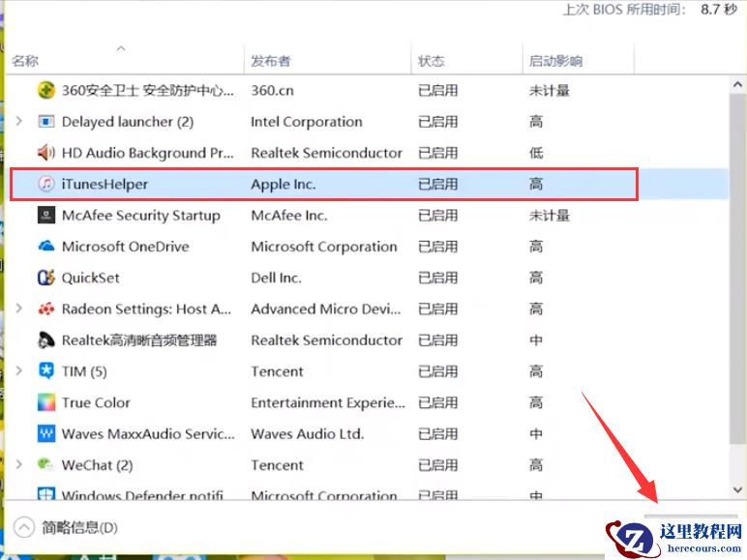Click publisher McAfee Inc.
Screen dimensions: 747x560
289,216
